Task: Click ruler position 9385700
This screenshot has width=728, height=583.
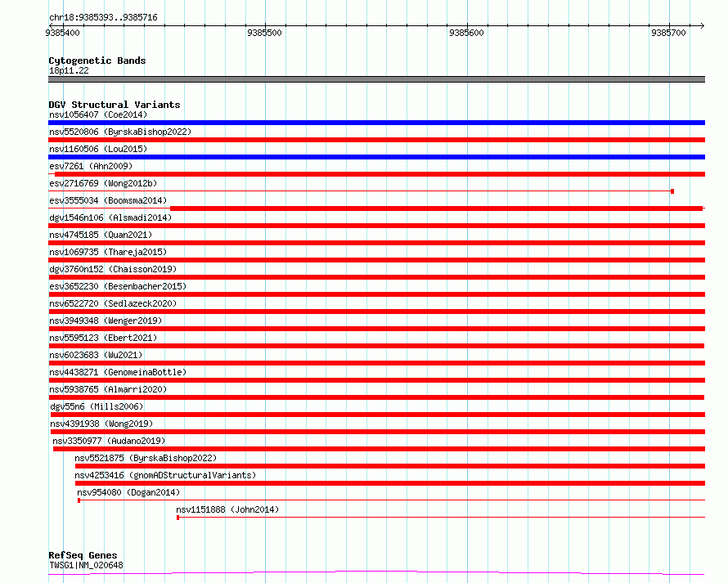Action: 668,33
